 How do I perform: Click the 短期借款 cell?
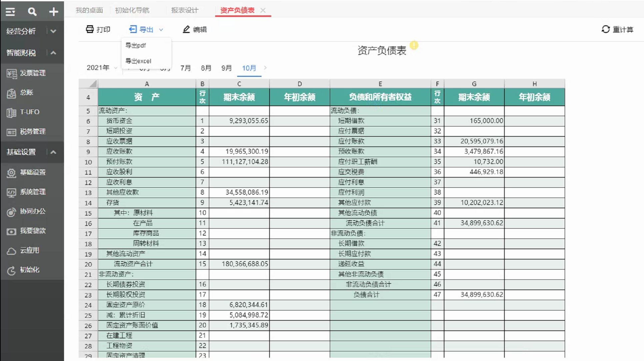[x=380, y=121]
